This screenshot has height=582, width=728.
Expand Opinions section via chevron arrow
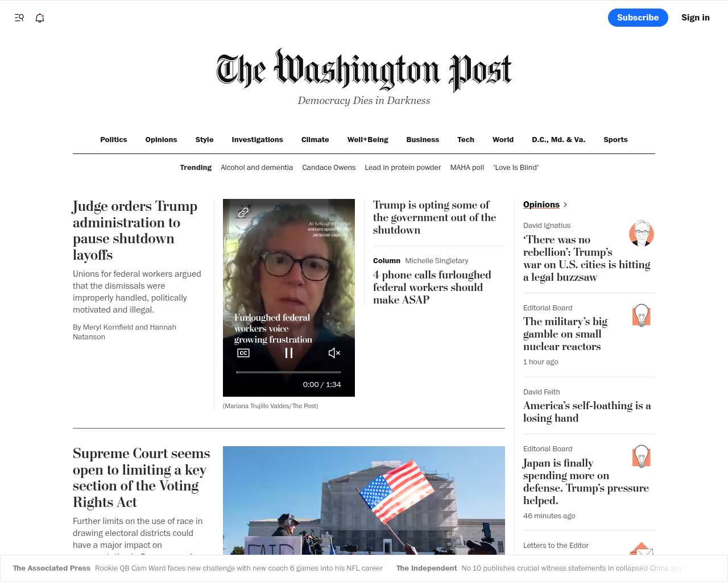[x=565, y=205]
